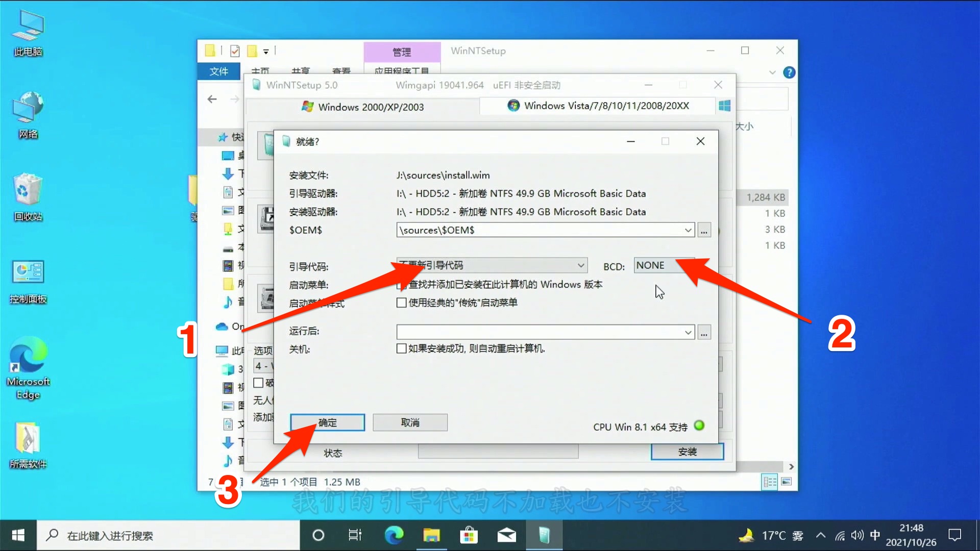Open the 引导代码 dropdown menu
The image size is (980, 551).
coord(580,265)
